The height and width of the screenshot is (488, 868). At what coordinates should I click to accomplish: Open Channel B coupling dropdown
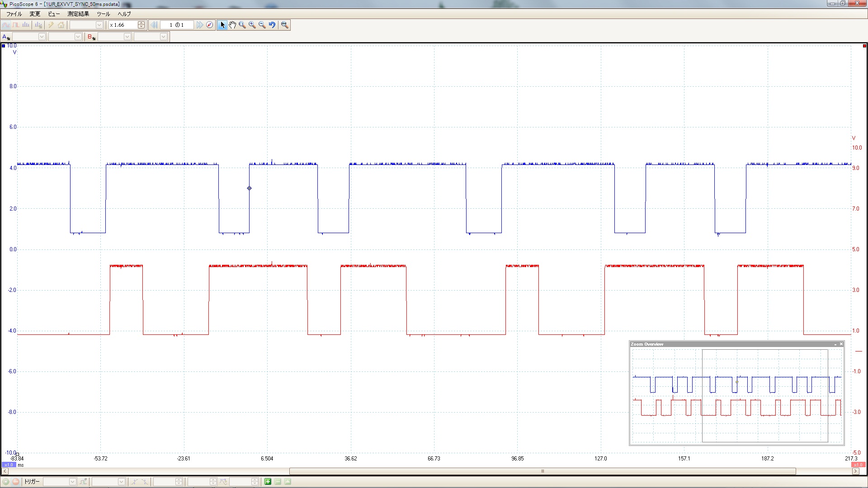point(151,37)
